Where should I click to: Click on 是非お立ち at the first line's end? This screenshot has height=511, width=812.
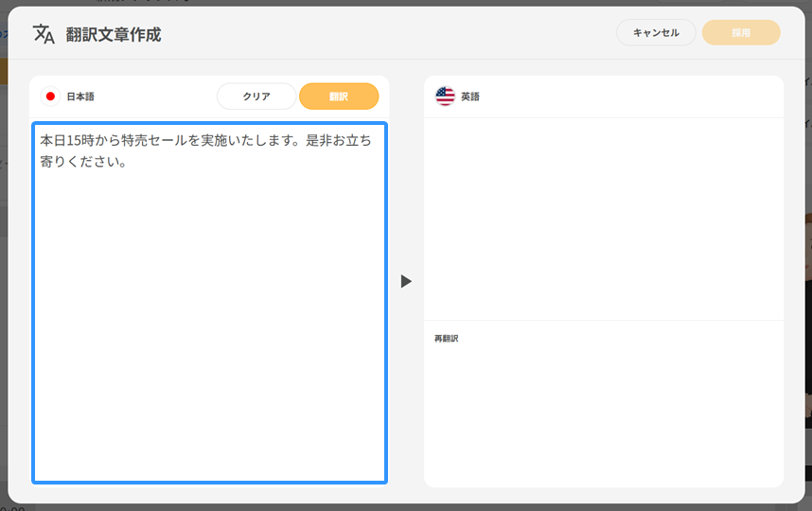pyautogui.click(x=339, y=140)
